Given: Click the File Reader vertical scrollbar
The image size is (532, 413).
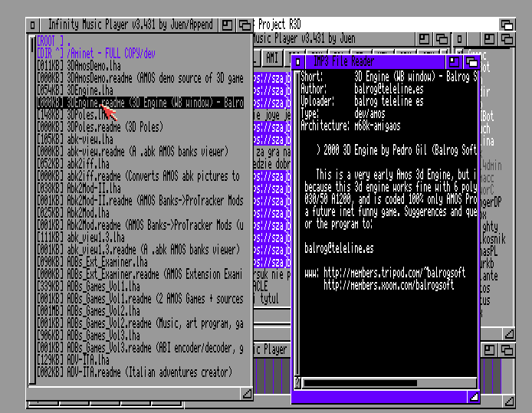Looking at the screenshot, I should [x=297, y=224].
